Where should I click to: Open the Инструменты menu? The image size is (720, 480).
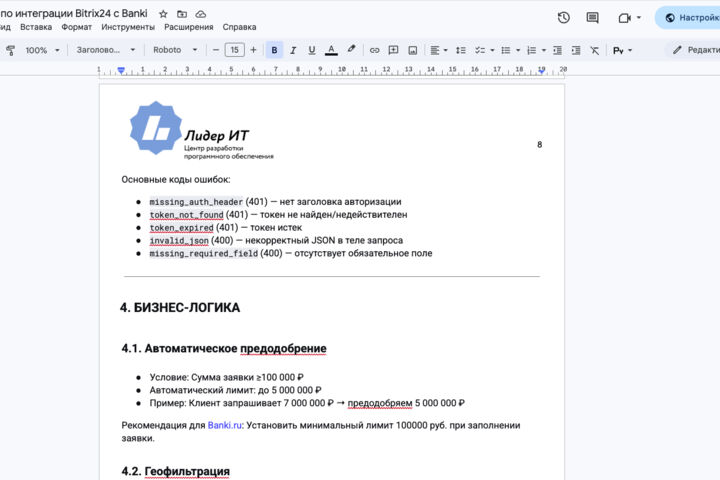(128, 27)
